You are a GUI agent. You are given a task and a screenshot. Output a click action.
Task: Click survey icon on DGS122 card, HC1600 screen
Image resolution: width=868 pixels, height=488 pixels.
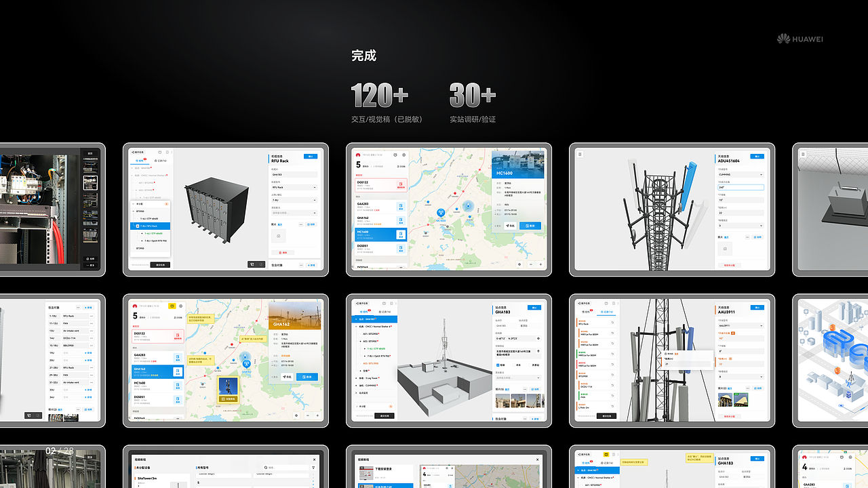pyautogui.click(x=401, y=185)
